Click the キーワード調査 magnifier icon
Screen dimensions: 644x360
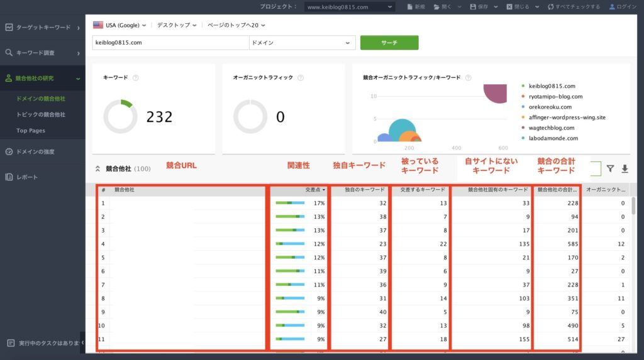coord(9,53)
